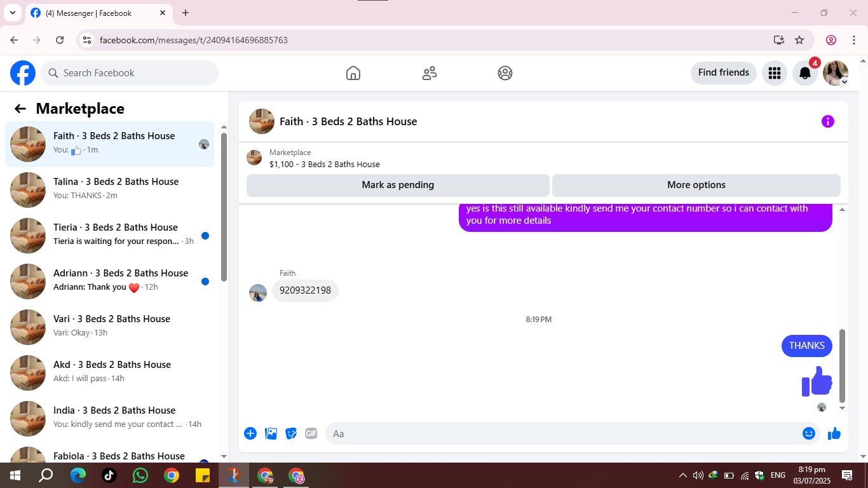The width and height of the screenshot is (868, 488).
Task: Click the large thumbs-up message in chat
Action: 817,381
